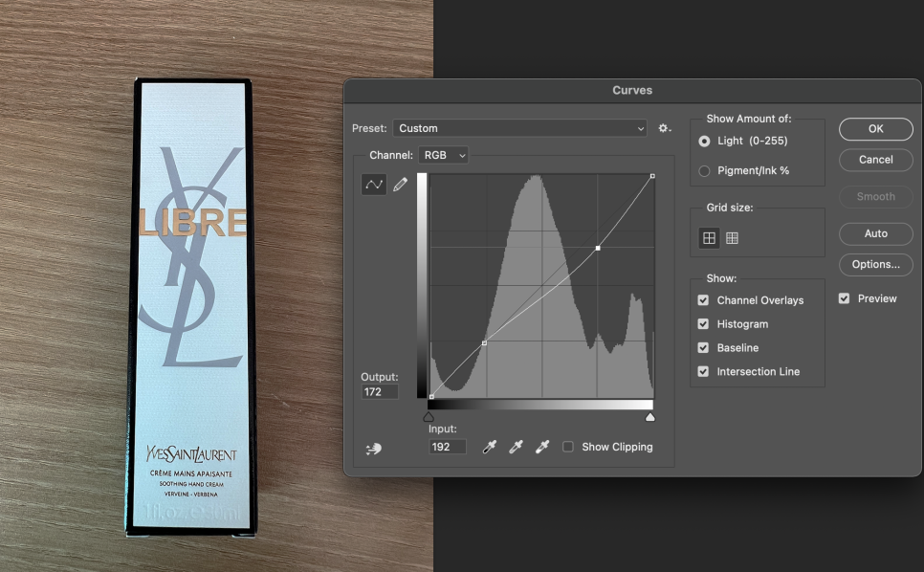Uncheck Intersection Line option
The height and width of the screenshot is (572, 924).
pyautogui.click(x=703, y=372)
